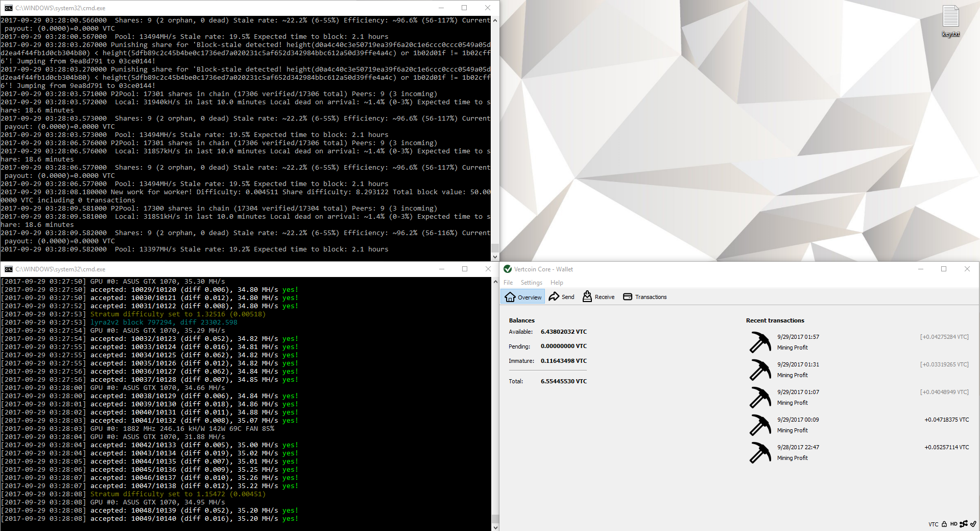Image resolution: width=980 pixels, height=531 pixels.
Task: Click the Vertcoin Core logo in title bar
Action: point(507,269)
